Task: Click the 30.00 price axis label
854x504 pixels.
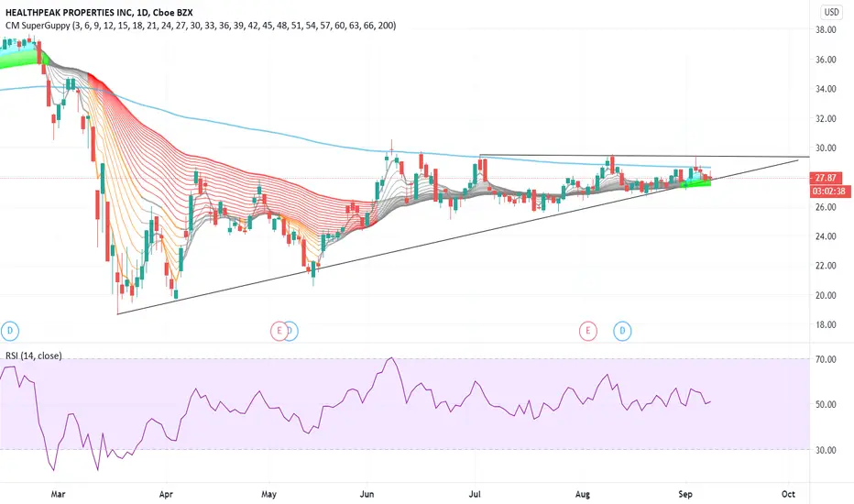Action: click(825, 148)
